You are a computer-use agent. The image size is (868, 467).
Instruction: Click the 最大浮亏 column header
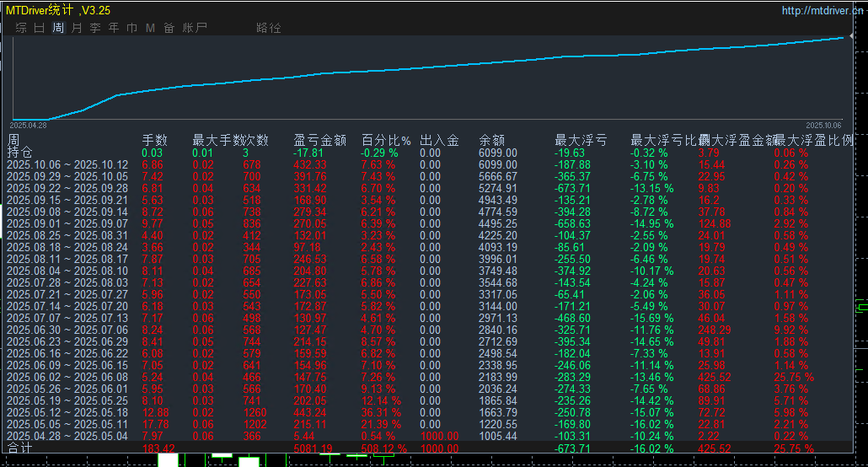pos(581,140)
